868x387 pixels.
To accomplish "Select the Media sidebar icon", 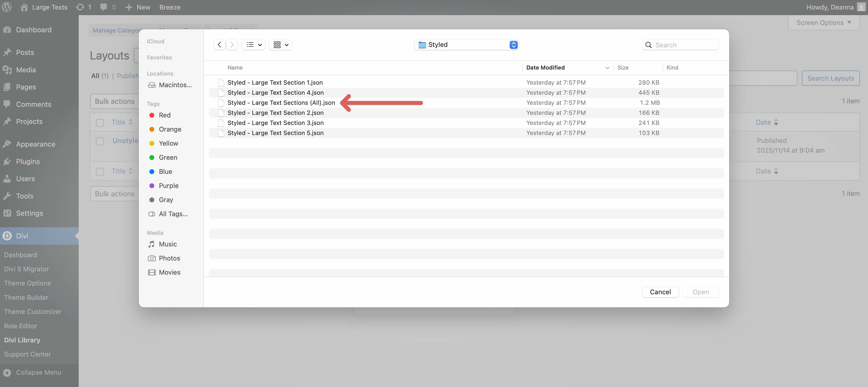I will (7, 70).
